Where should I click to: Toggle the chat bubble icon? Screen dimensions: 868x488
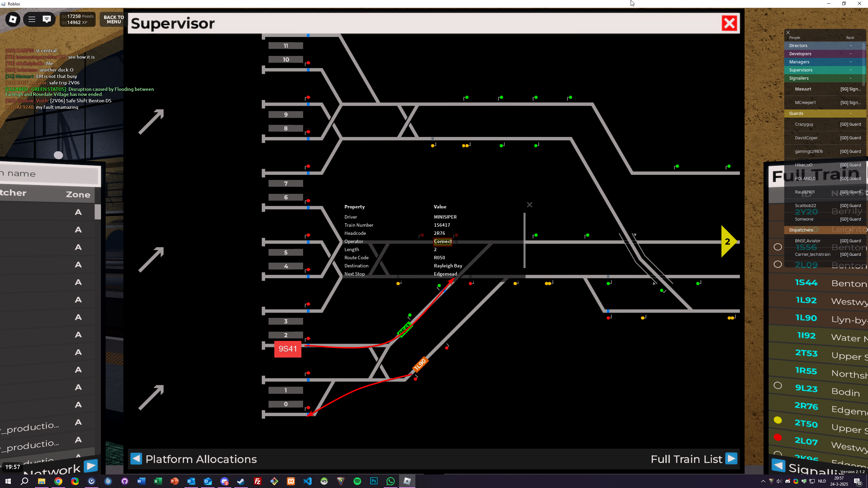click(47, 19)
